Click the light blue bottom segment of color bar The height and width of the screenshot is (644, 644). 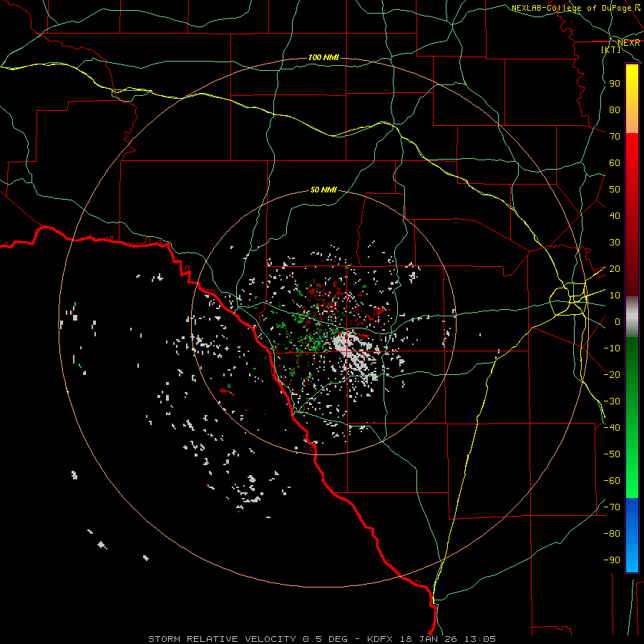click(x=632, y=559)
